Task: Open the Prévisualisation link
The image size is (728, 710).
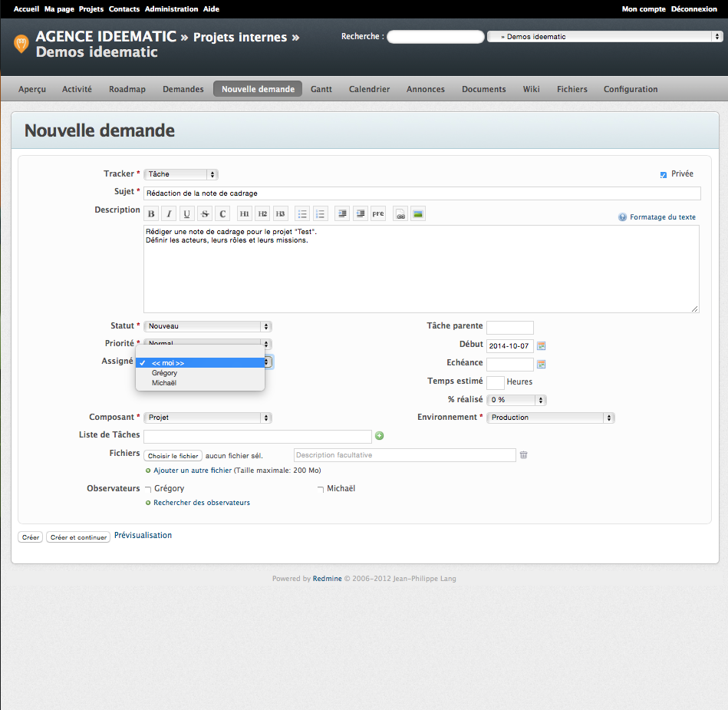Action: click(x=143, y=535)
